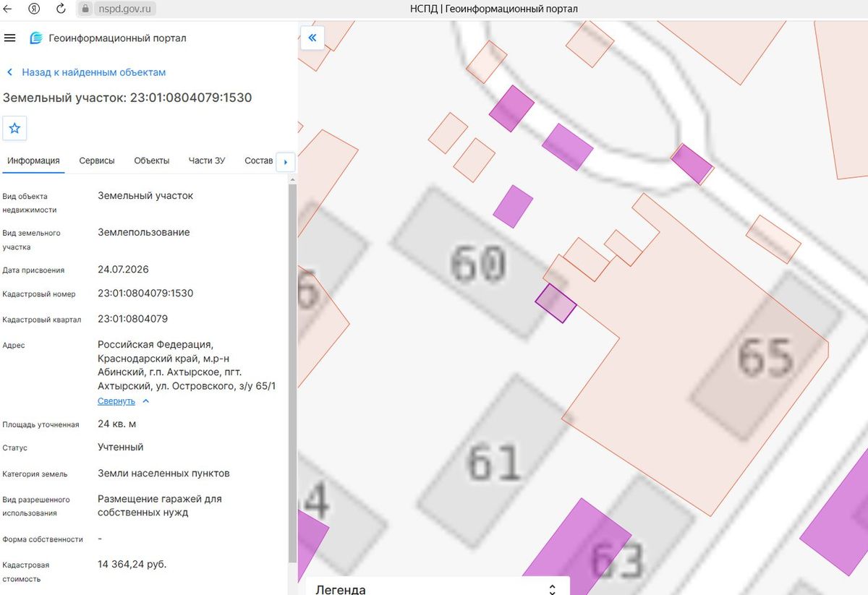868x595 pixels.
Task: Click the date value 24.07.2026
Action: pos(123,270)
